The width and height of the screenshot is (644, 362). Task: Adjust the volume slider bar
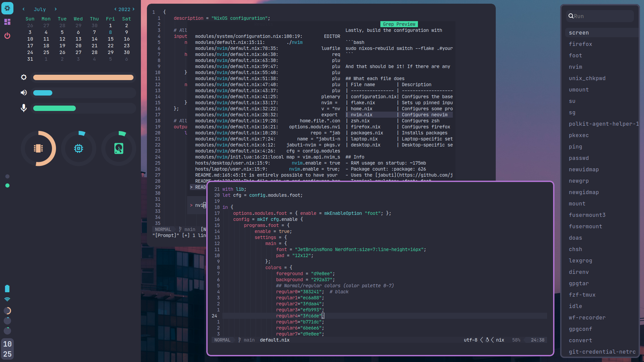[x=83, y=93]
